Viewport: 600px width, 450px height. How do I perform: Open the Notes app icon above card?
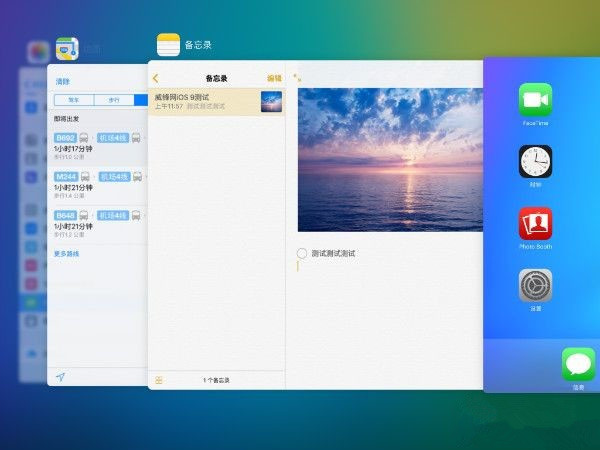tap(168, 45)
